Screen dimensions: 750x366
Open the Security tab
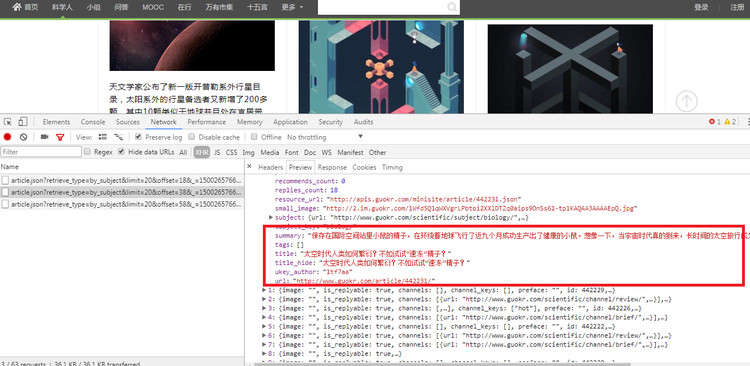[331, 122]
